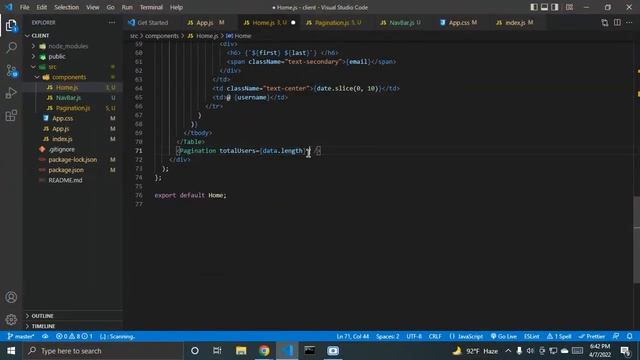
Task: Click Prettier status bar item
Action: tap(591, 336)
